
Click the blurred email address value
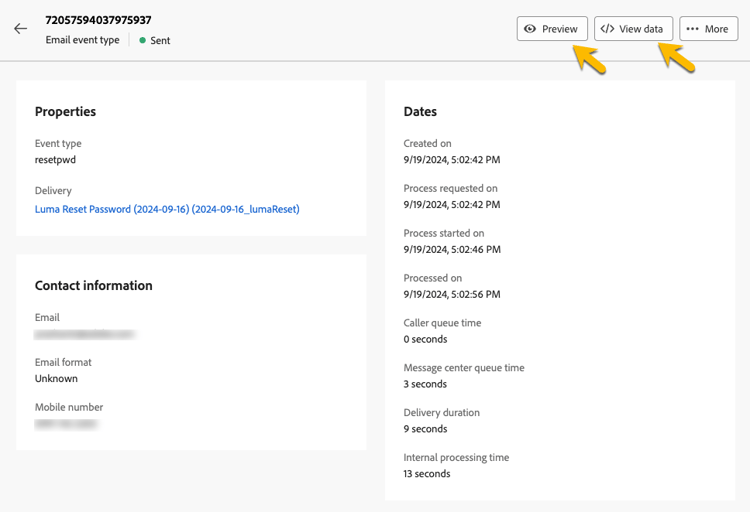[85, 334]
